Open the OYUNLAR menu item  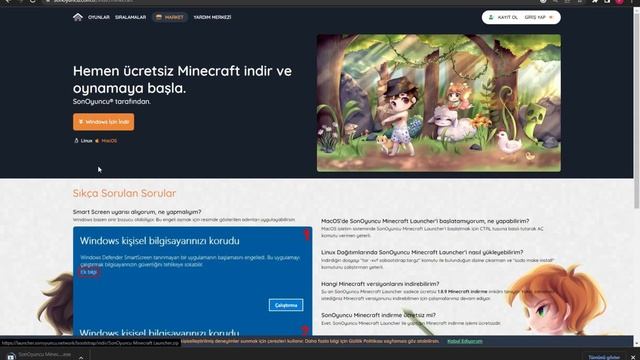[99, 17]
